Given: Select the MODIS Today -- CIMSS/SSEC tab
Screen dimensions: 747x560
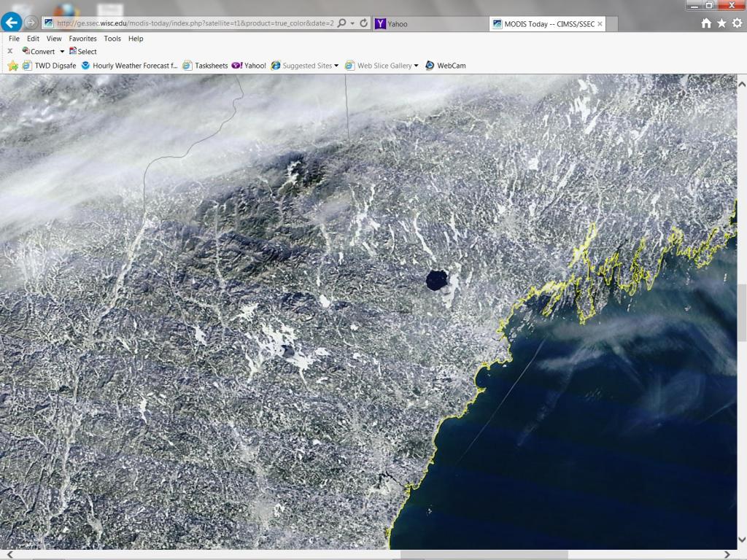Looking at the screenshot, I should click(547, 24).
